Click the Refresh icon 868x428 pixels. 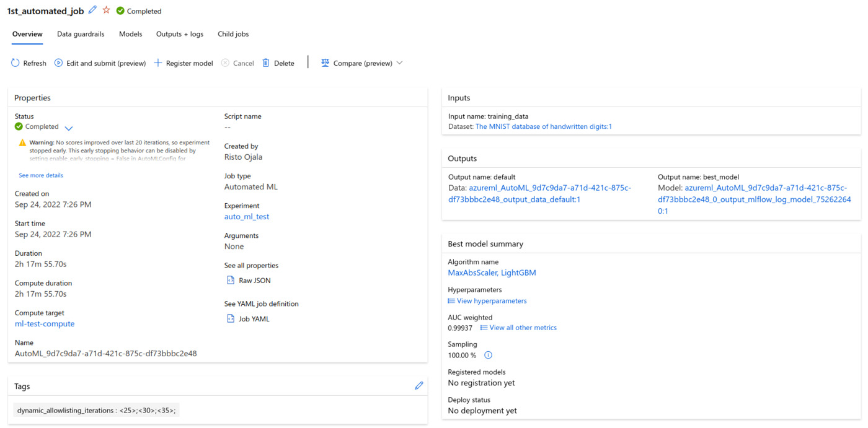tap(15, 63)
